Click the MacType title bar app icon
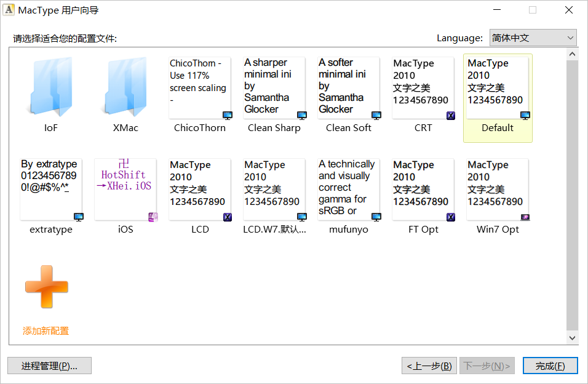 [9, 10]
